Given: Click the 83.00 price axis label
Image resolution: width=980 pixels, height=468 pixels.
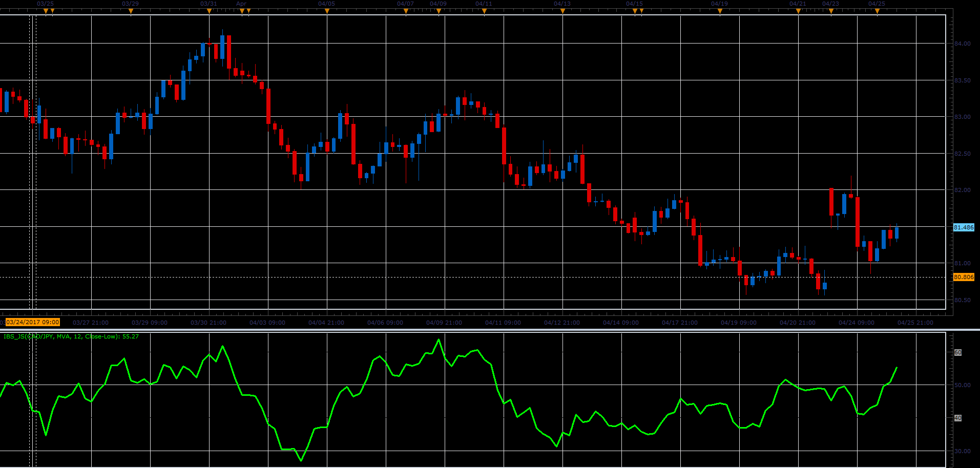Looking at the screenshot, I should (963, 117).
